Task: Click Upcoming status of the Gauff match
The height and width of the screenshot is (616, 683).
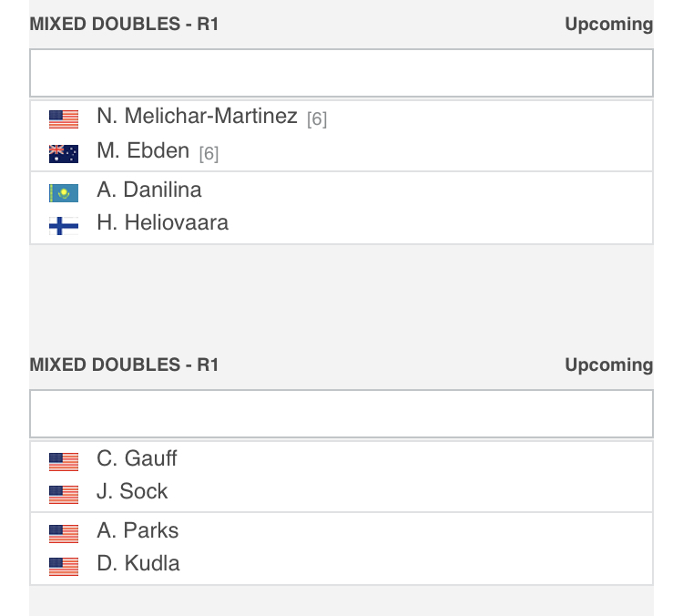Action: click(609, 365)
